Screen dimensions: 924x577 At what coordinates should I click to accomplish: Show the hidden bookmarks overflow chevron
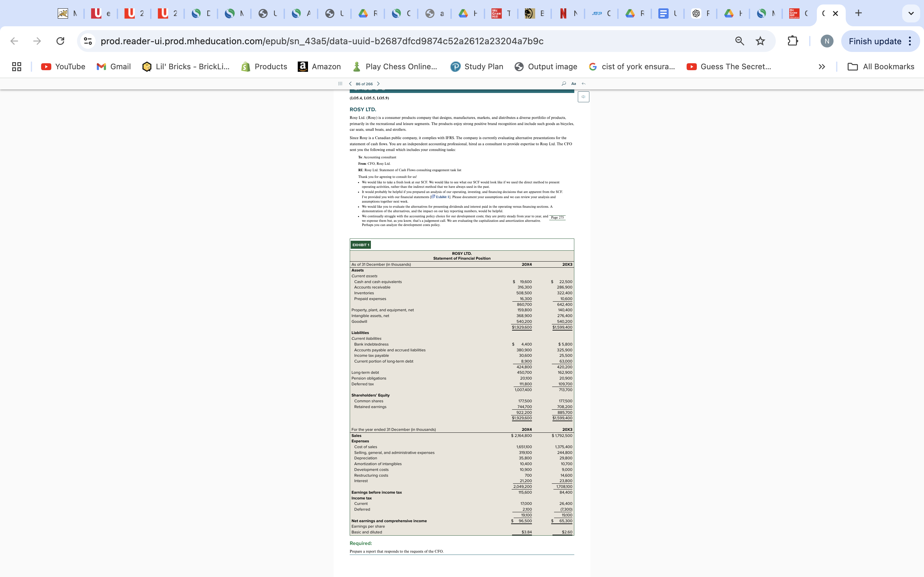[x=822, y=67]
